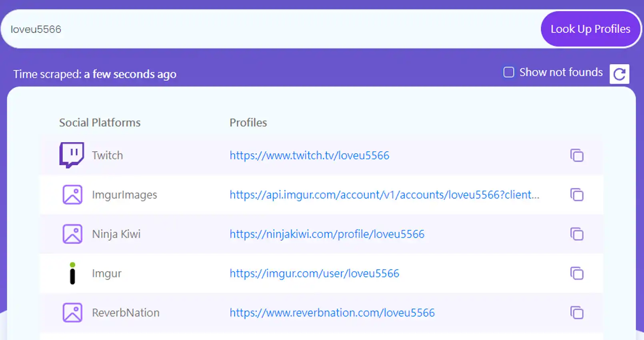Copy the Twitch profile URL
This screenshot has height=340, width=644.
point(577,155)
